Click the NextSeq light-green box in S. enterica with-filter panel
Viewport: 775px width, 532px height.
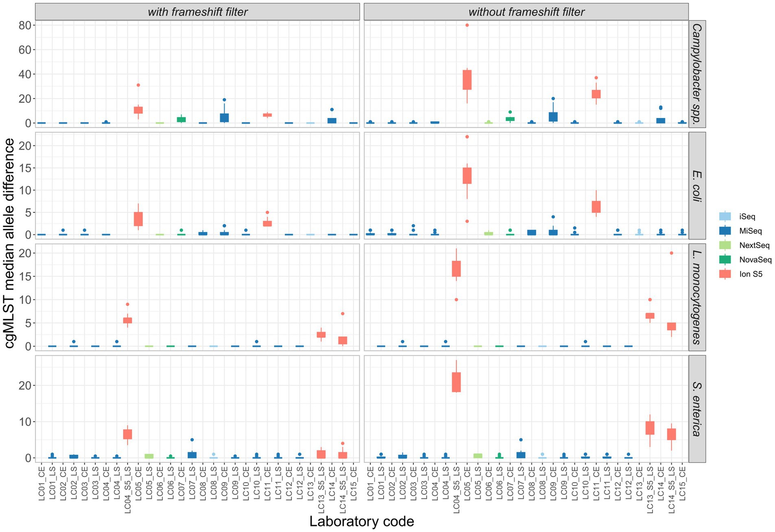[149, 456]
